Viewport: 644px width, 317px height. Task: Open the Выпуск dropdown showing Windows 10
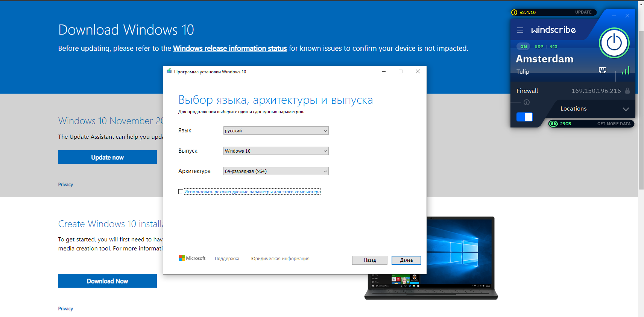276,151
